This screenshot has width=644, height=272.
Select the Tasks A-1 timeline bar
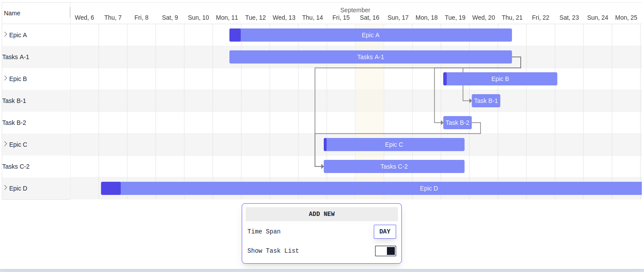point(371,57)
